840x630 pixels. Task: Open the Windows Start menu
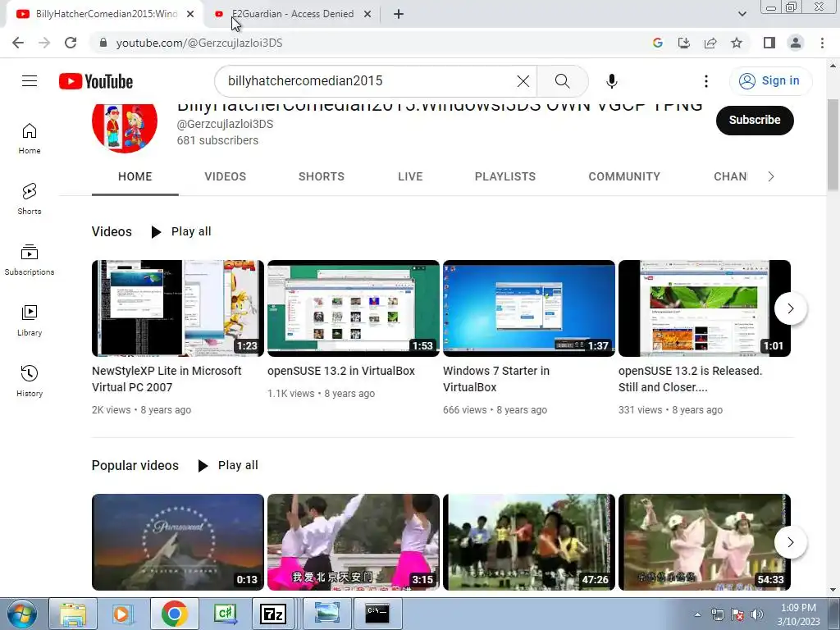pyautogui.click(x=21, y=614)
